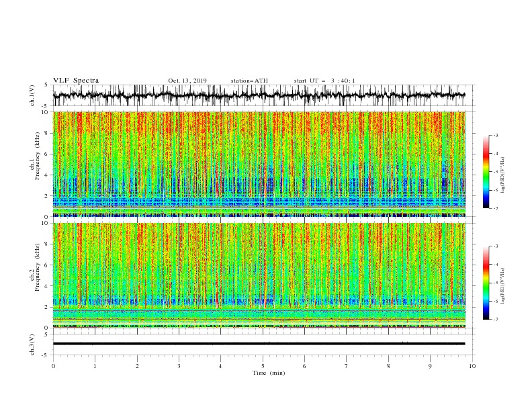Click time axis tick label '7'
The height and width of the screenshot is (411, 532).
[347, 366]
